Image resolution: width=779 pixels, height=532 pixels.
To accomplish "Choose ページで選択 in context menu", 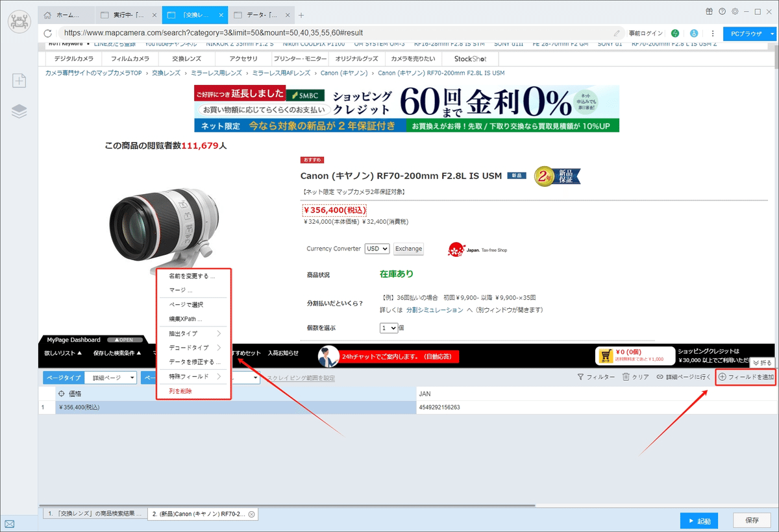I will tap(186, 304).
